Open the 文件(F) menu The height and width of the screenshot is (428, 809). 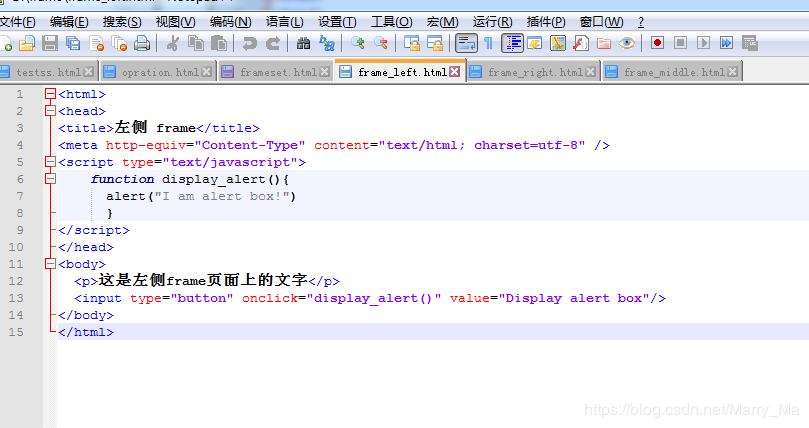click(x=18, y=22)
